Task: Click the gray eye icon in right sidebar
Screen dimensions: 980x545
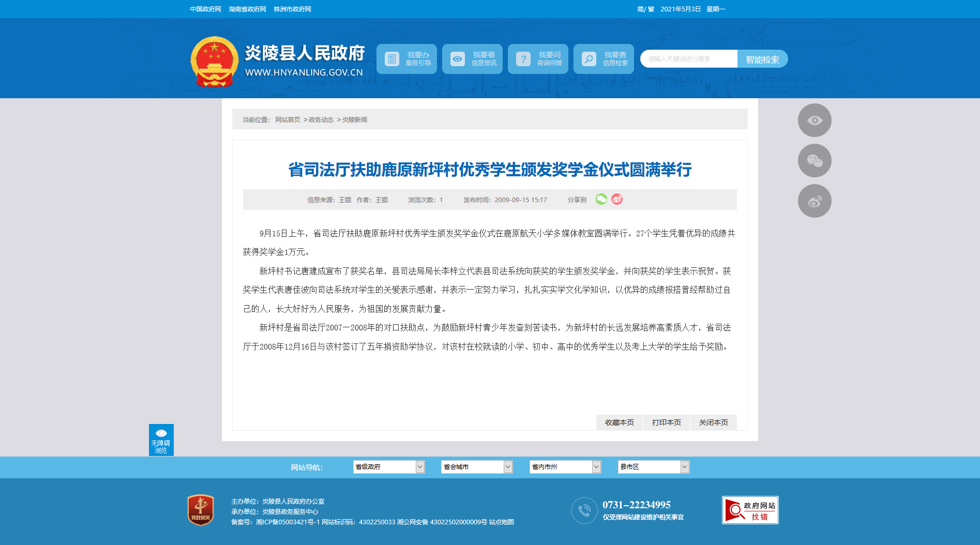Action: (815, 120)
